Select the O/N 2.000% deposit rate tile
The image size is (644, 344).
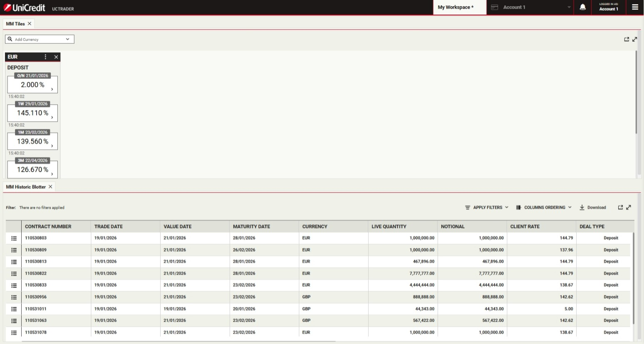(x=32, y=85)
